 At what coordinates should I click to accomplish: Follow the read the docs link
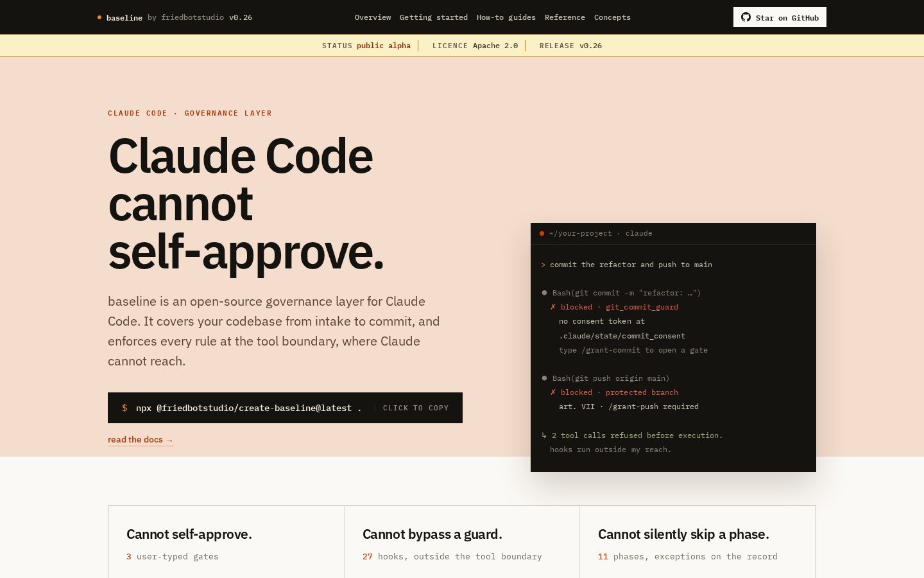click(141, 440)
